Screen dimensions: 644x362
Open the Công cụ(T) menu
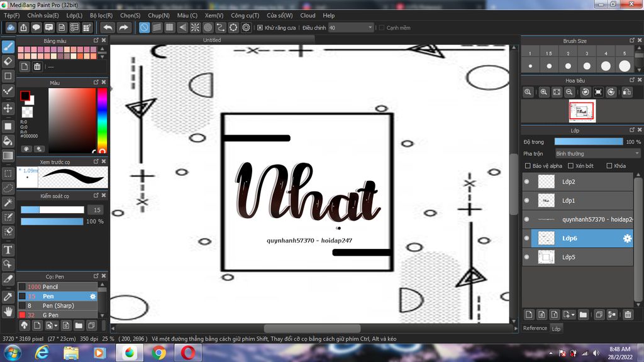point(245,15)
